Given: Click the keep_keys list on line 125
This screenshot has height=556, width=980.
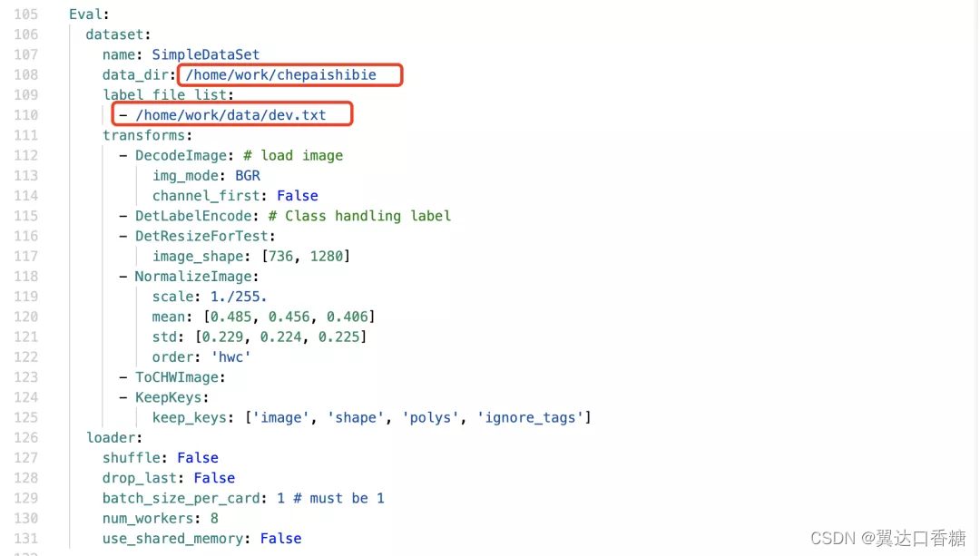Looking at the screenshot, I should pyautogui.click(x=417, y=418).
